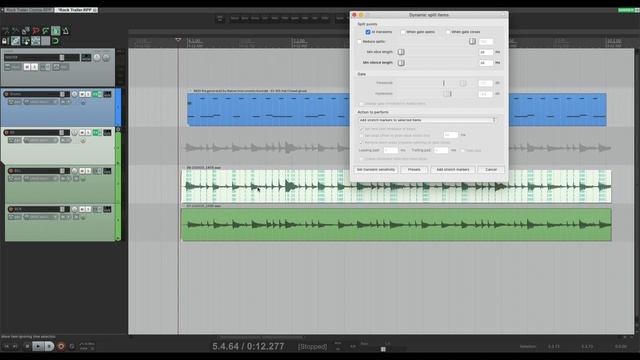Screen dimensions: 640x360
Task: Click the Presets button
Action: (x=414, y=169)
